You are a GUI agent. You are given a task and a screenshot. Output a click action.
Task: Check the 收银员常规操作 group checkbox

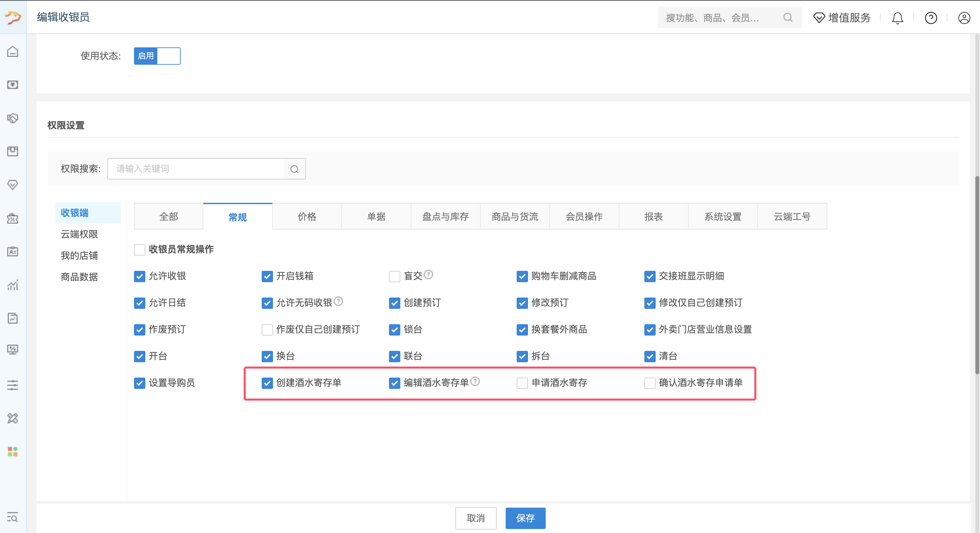pyautogui.click(x=140, y=250)
